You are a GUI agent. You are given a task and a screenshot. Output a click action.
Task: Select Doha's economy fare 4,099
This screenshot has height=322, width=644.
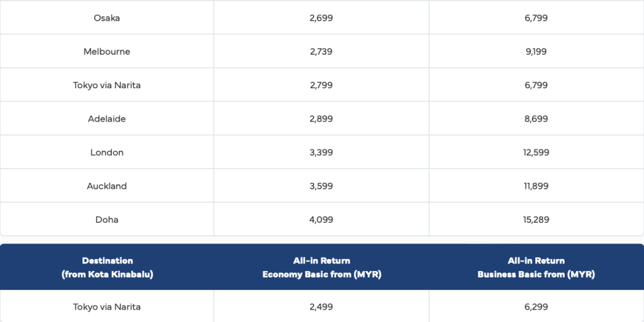pyautogui.click(x=321, y=220)
